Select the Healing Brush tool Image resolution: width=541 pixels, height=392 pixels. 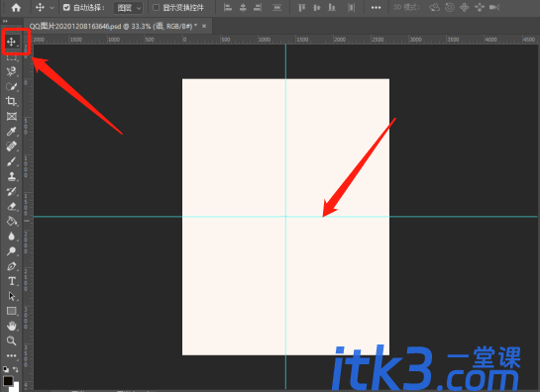pos(11,147)
